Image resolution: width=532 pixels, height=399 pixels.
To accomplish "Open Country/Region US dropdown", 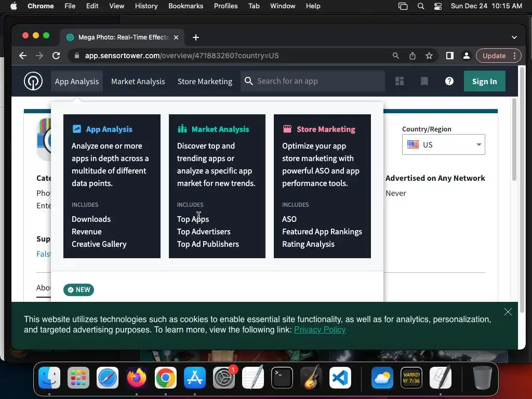I will (444, 144).
